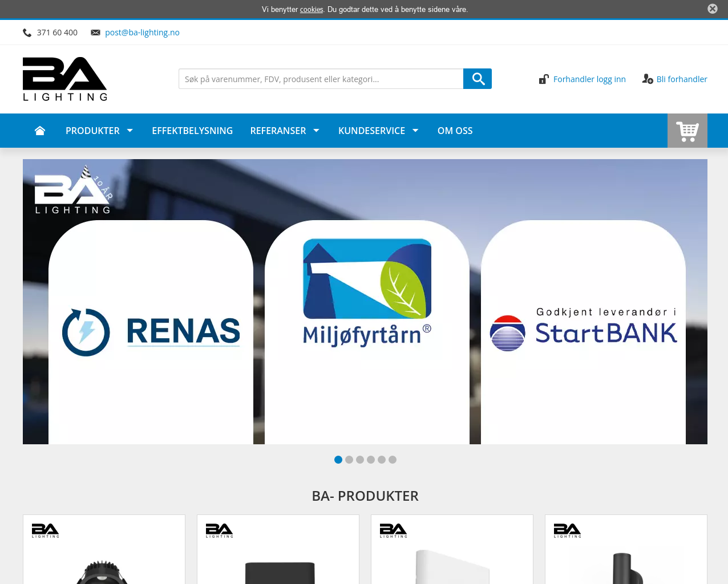Click the BA- PRODUKTER heading
728x584 pixels.
tap(365, 496)
